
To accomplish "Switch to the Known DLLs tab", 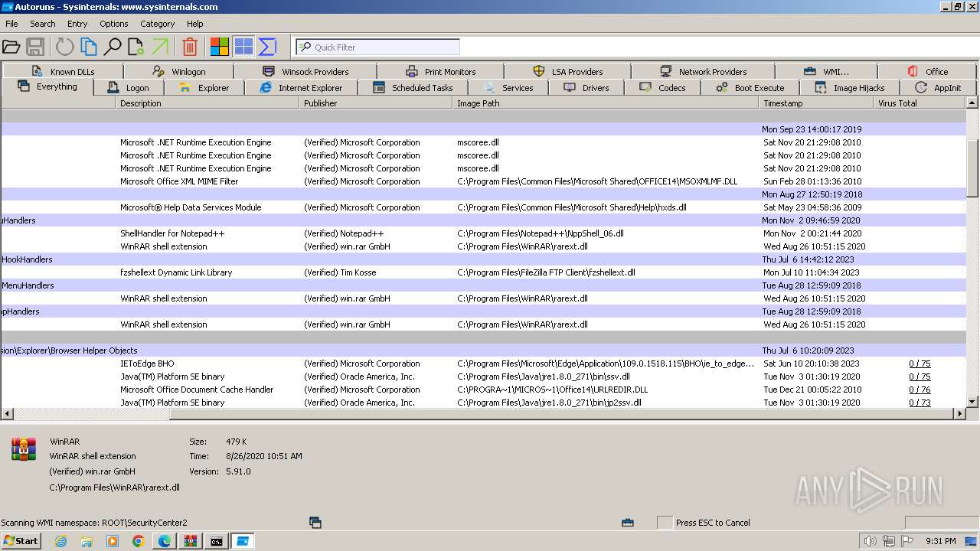I will tap(64, 71).
